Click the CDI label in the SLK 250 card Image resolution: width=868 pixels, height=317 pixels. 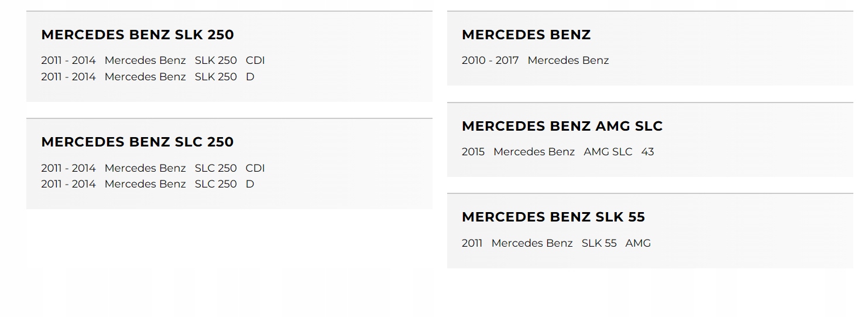255,60
